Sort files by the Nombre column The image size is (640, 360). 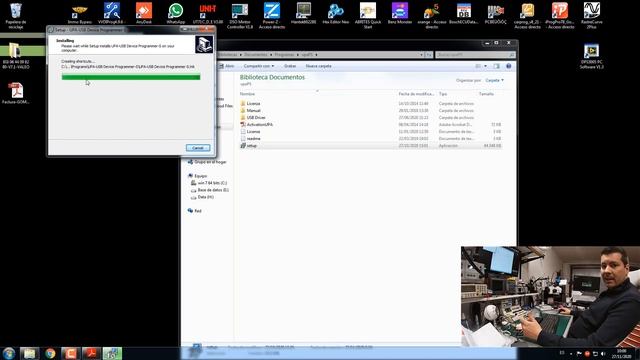247,94
